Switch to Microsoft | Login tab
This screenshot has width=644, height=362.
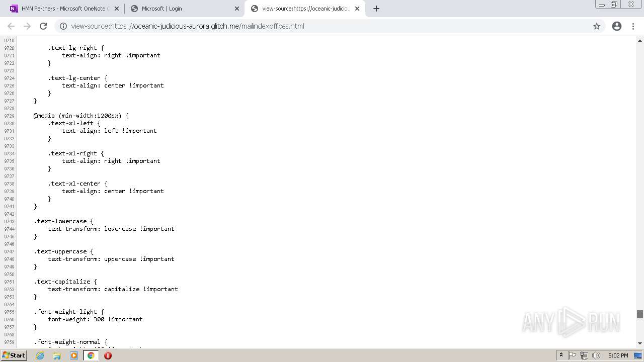click(184, 9)
